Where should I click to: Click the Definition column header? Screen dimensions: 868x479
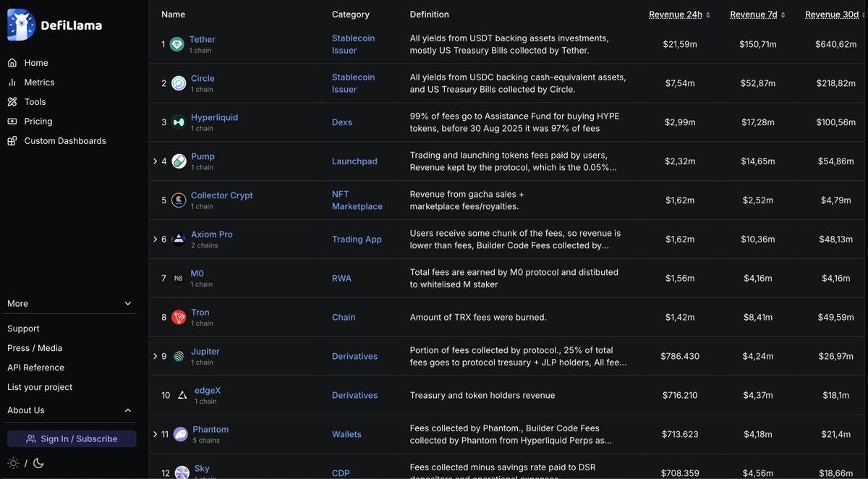click(429, 14)
